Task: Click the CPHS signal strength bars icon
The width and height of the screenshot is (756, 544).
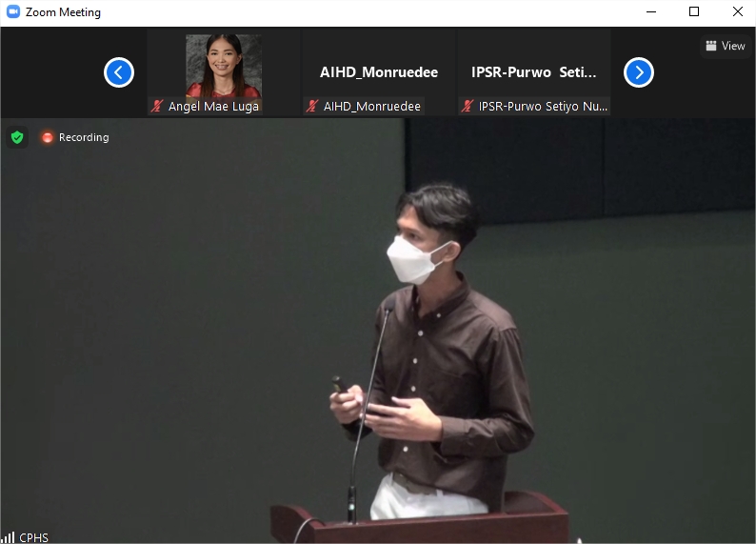Action: [x=8, y=537]
